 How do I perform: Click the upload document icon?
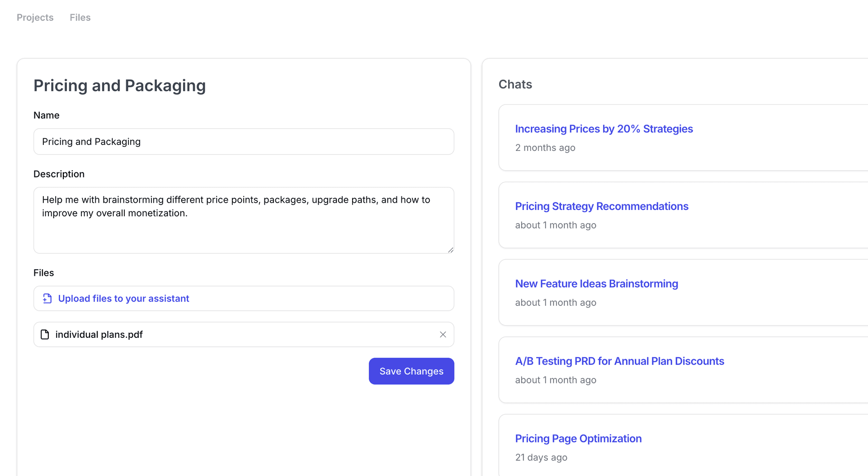coord(47,299)
